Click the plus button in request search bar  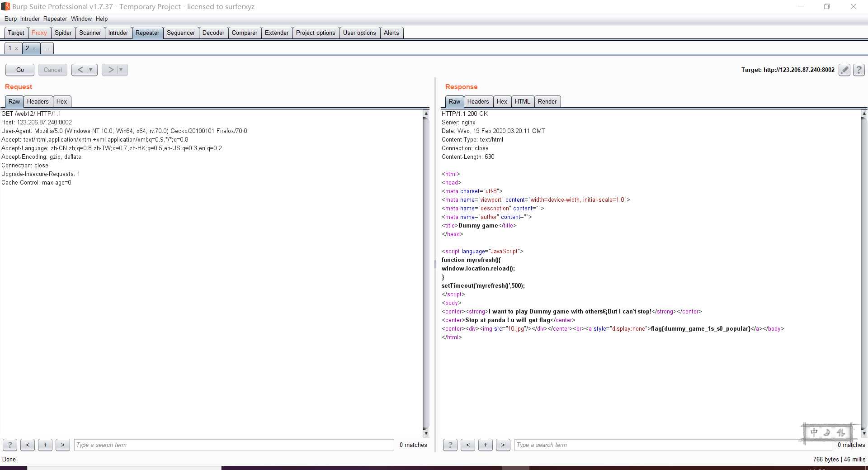(x=45, y=445)
